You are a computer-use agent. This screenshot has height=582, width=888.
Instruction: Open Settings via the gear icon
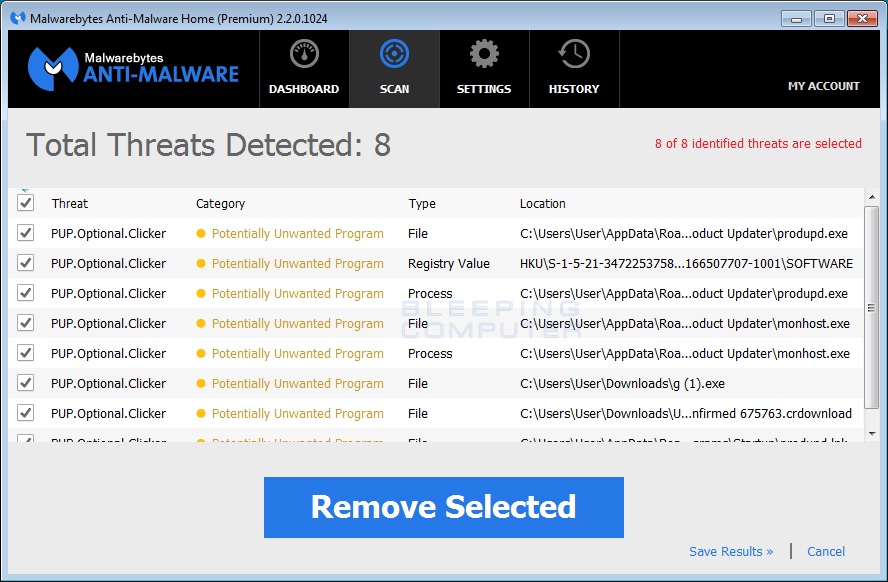point(484,52)
